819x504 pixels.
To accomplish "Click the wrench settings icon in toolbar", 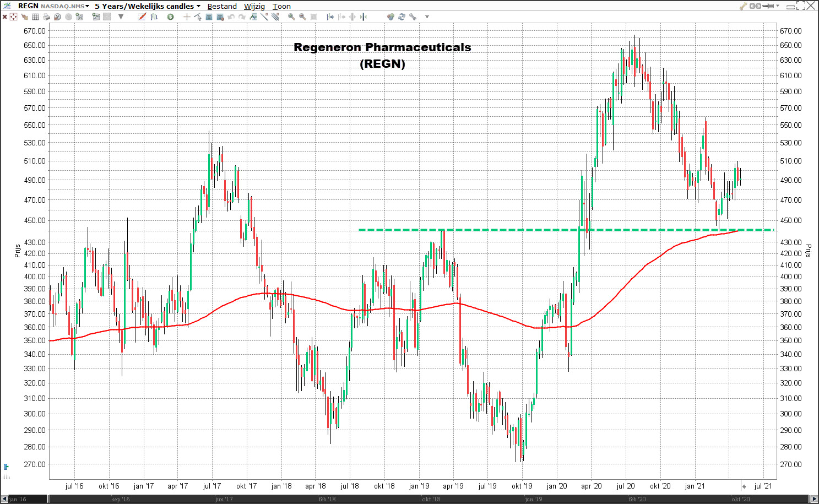I will point(413,17).
